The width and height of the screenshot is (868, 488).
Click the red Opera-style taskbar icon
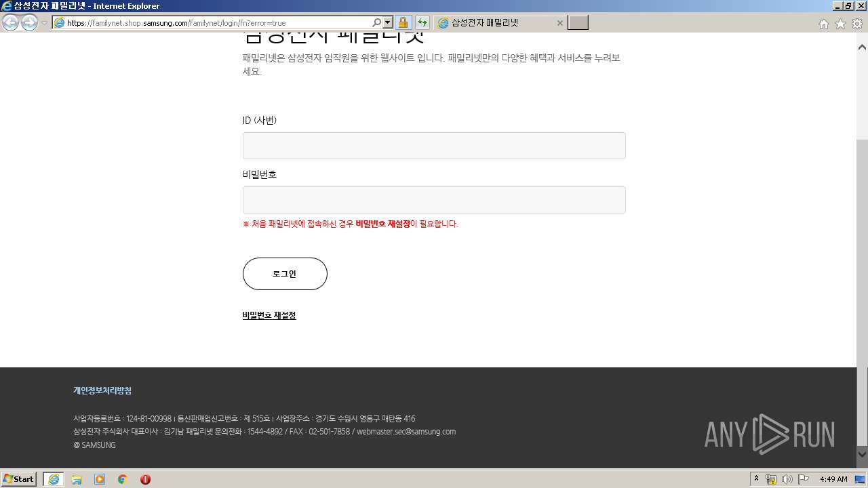pyautogui.click(x=145, y=479)
